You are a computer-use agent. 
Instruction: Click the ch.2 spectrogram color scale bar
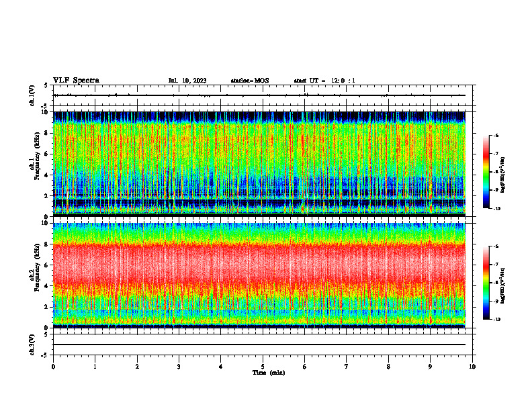486,283
